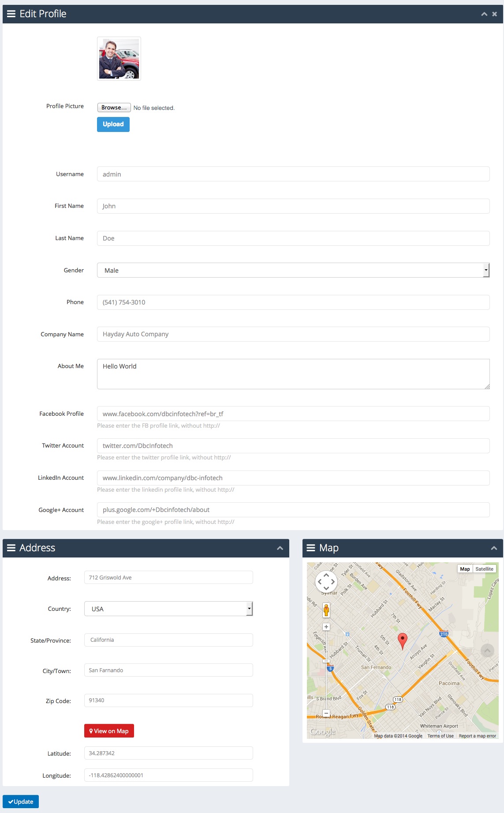Focus the First Name field
The image size is (504, 813).
click(293, 206)
